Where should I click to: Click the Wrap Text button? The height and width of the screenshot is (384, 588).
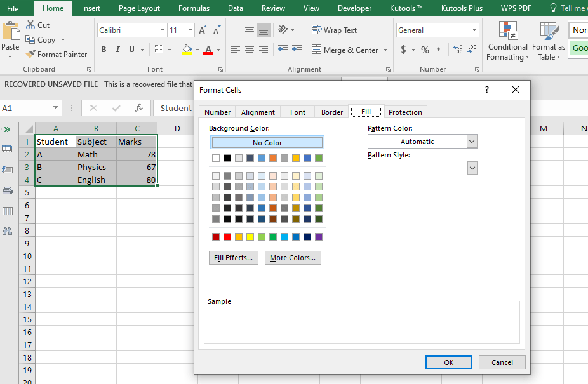[334, 30]
